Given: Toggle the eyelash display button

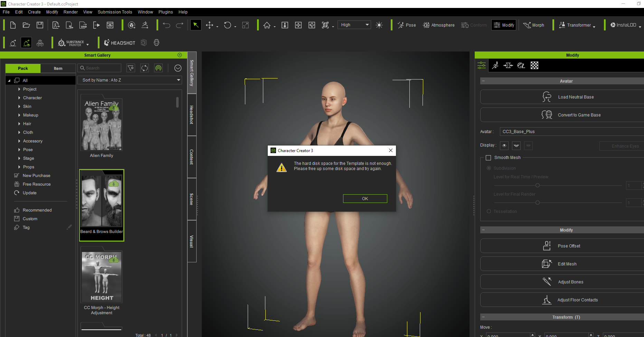Looking at the screenshot, I should (517, 146).
